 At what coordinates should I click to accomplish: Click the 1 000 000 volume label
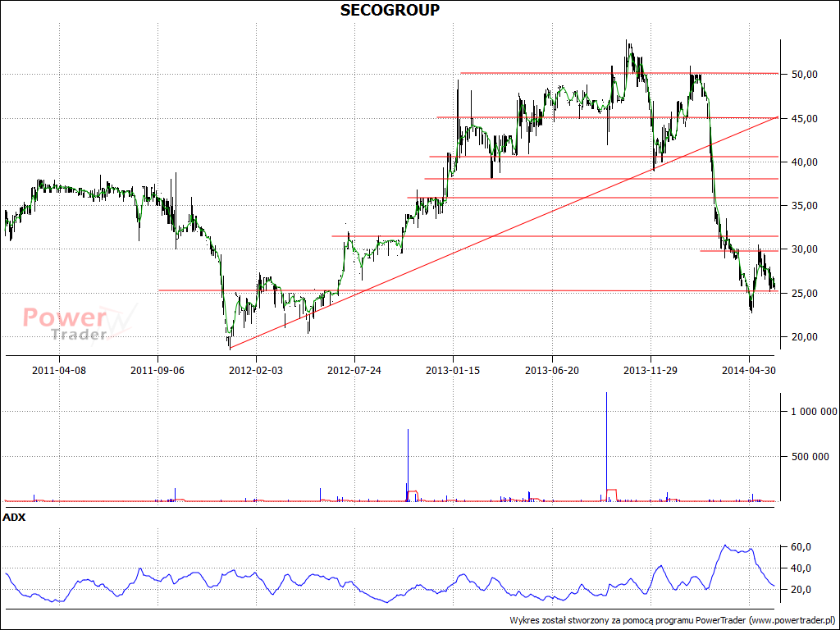[x=813, y=412]
